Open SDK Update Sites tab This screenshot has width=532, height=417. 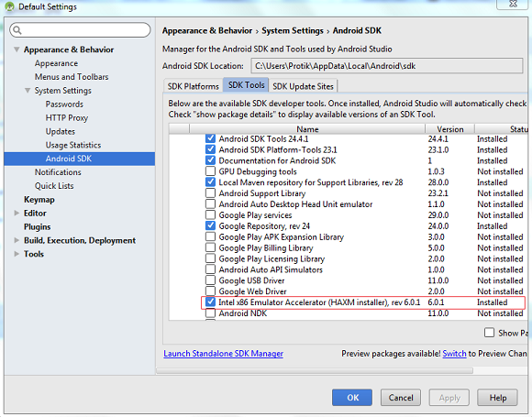point(303,86)
